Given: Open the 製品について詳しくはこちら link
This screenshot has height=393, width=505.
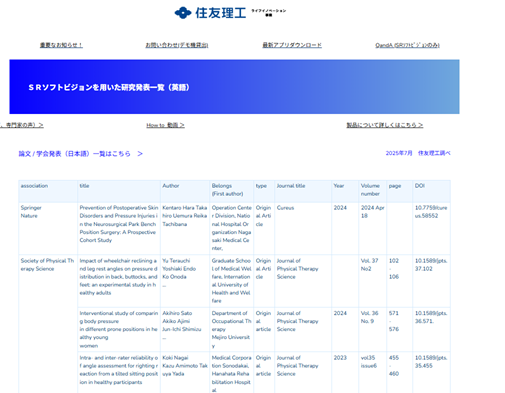Looking at the screenshot, I should (x=385, y=125).
